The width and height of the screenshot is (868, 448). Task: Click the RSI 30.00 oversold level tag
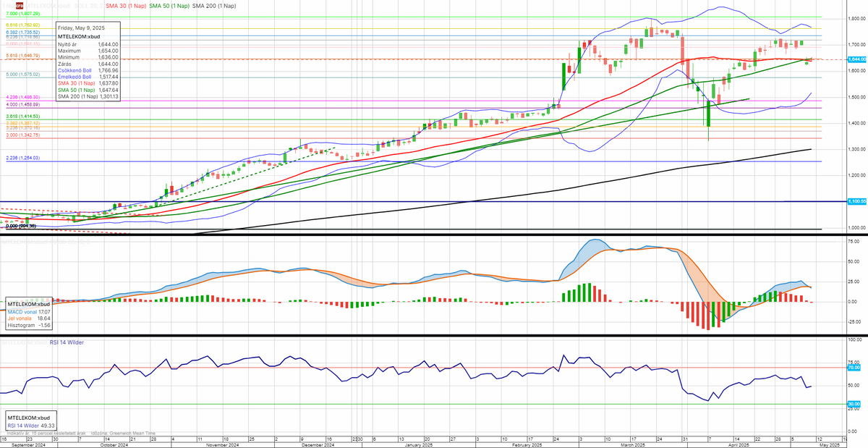(854, 404)
